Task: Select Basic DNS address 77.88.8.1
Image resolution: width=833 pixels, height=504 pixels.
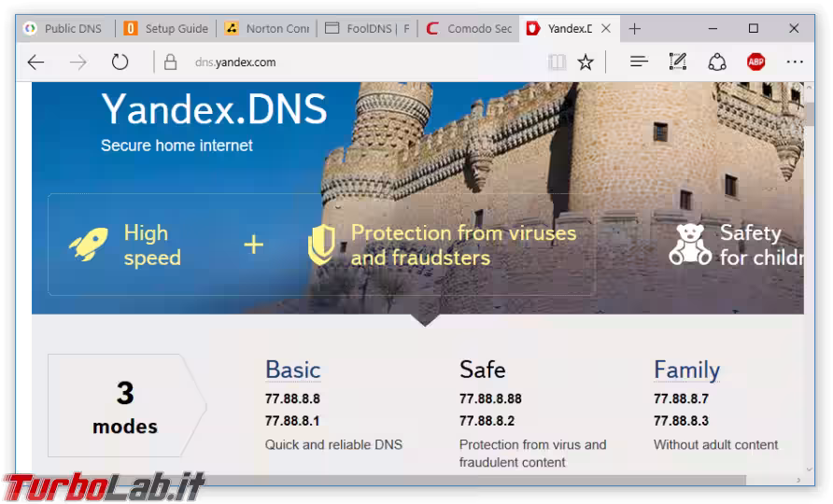Action: 292,421
